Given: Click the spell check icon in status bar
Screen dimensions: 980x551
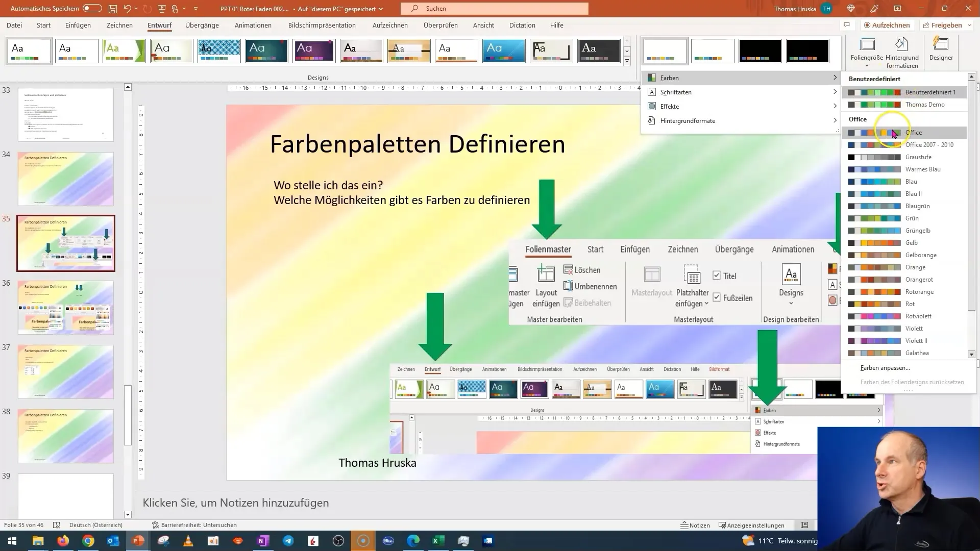Looking at the screenshot, I should tap(57, 525).
